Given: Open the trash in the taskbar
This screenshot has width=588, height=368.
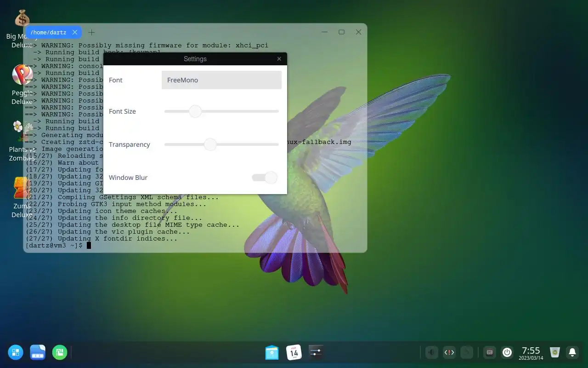Looking at the screenshot, I should coord(555,352).
